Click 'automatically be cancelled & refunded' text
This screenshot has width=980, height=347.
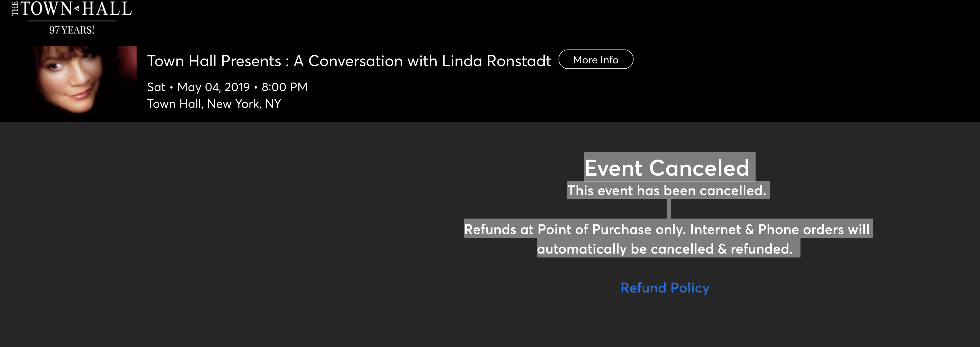coord(665,249)
